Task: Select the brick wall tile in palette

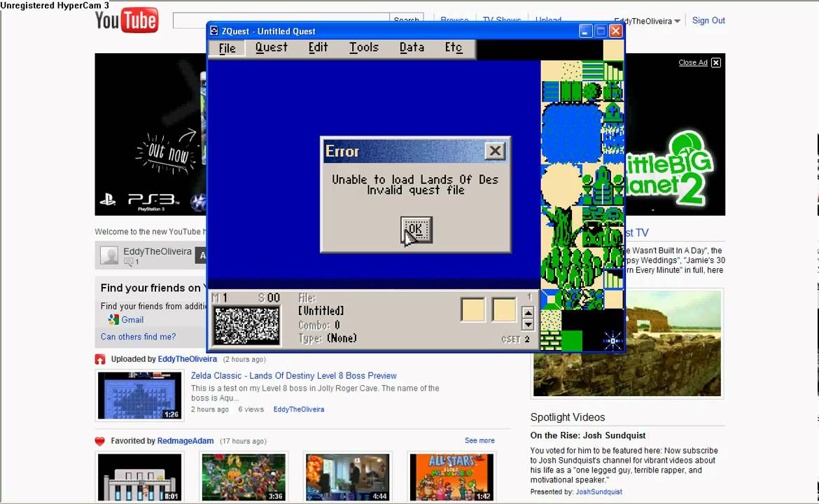Action: pyautogui.click(x=550, y=340)
